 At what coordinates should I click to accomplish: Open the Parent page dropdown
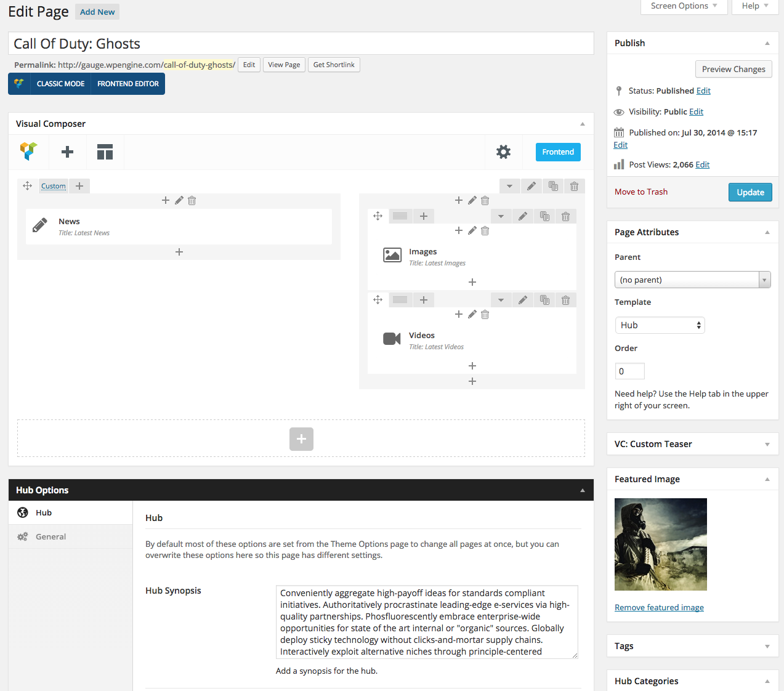point(692,280)
